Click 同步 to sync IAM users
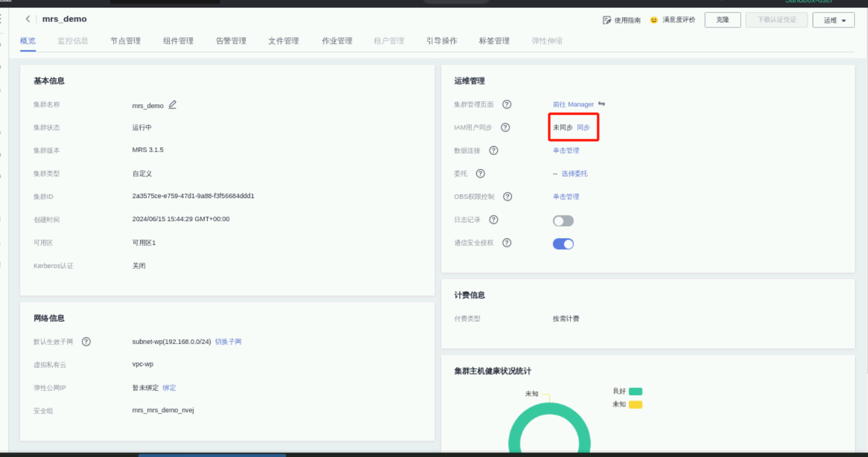 pyautogui.click(x=583, y=127)
